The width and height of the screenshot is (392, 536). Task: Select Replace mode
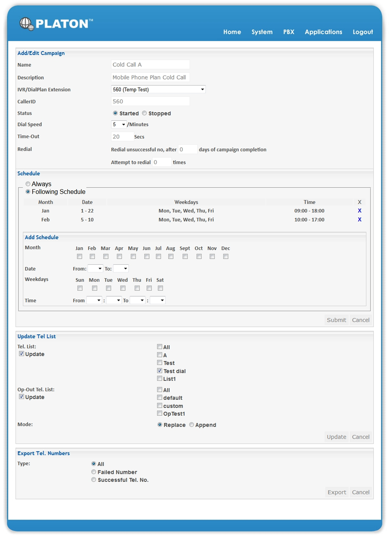point(160,425)
